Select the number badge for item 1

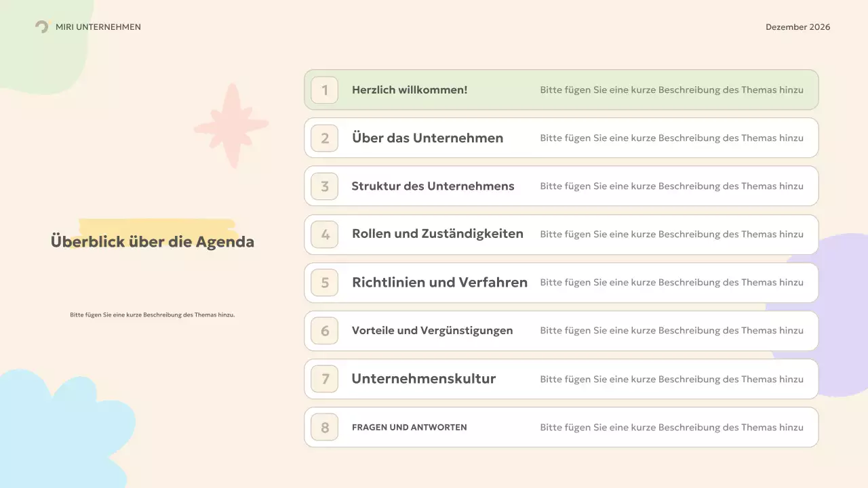pos(324,89)
